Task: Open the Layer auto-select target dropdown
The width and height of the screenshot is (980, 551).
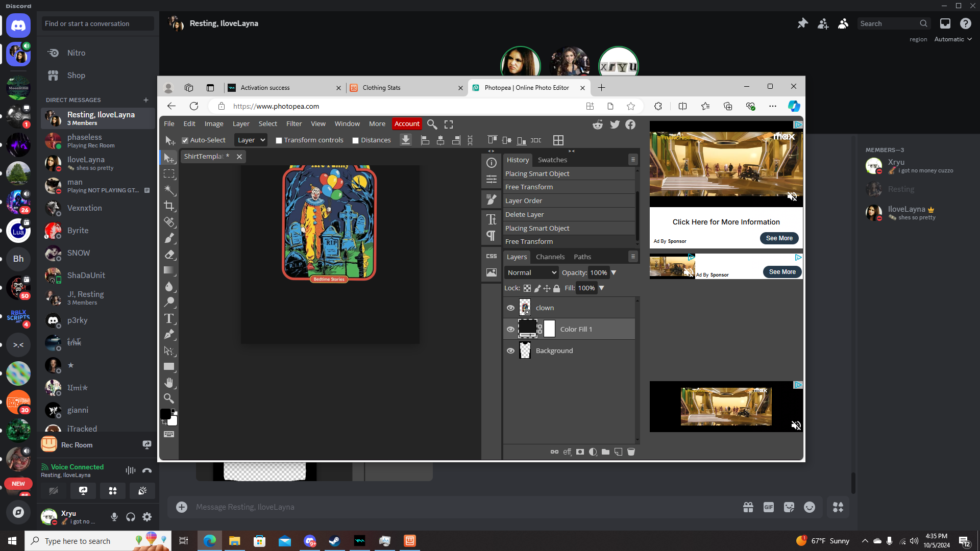Action: point(251,140)
